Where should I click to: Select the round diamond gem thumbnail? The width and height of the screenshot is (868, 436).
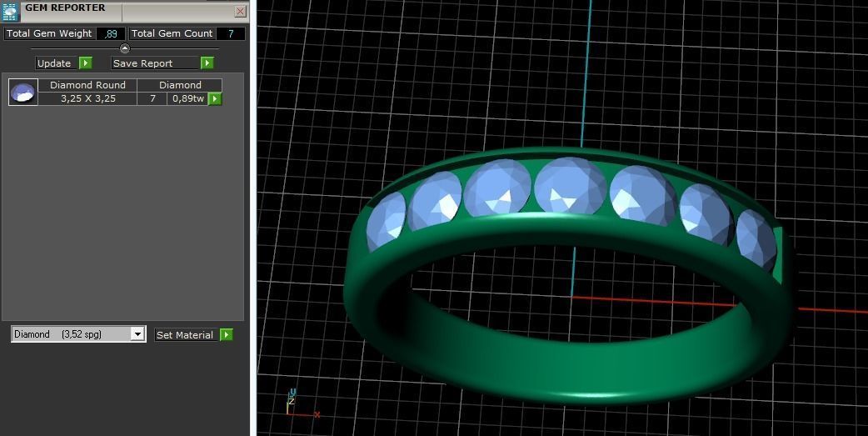coord(23,92)
